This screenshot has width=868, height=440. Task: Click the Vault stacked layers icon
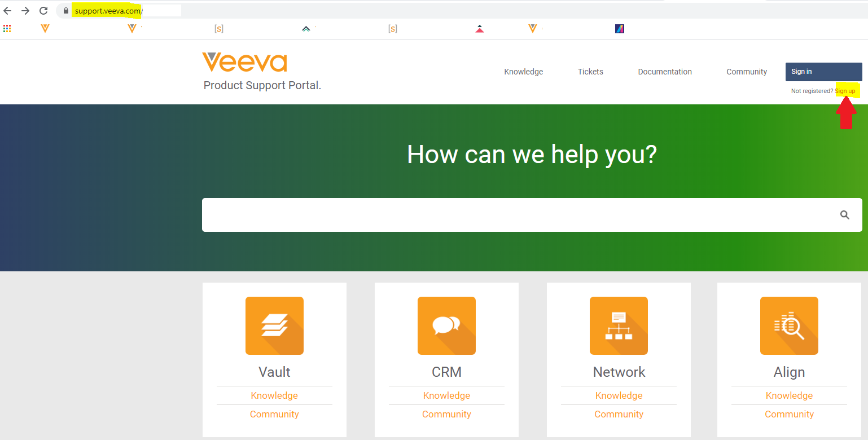pos(274,325)
